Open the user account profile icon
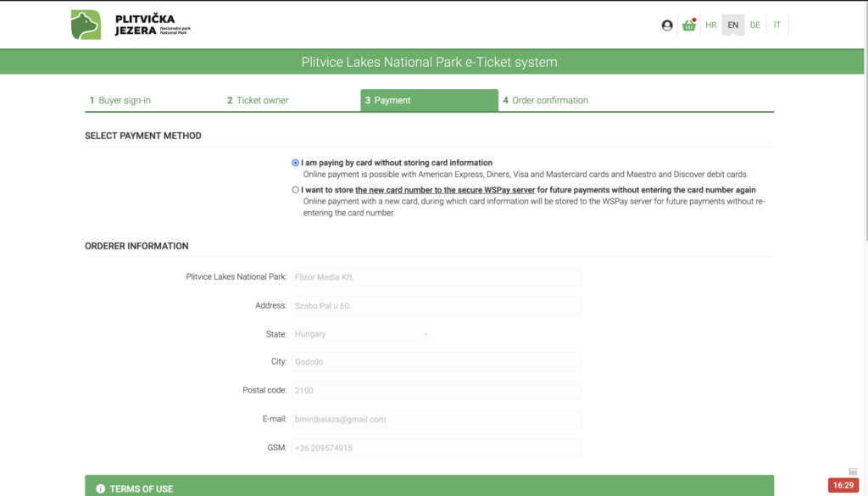Screen dimensions: 868x496 point(667,25)
